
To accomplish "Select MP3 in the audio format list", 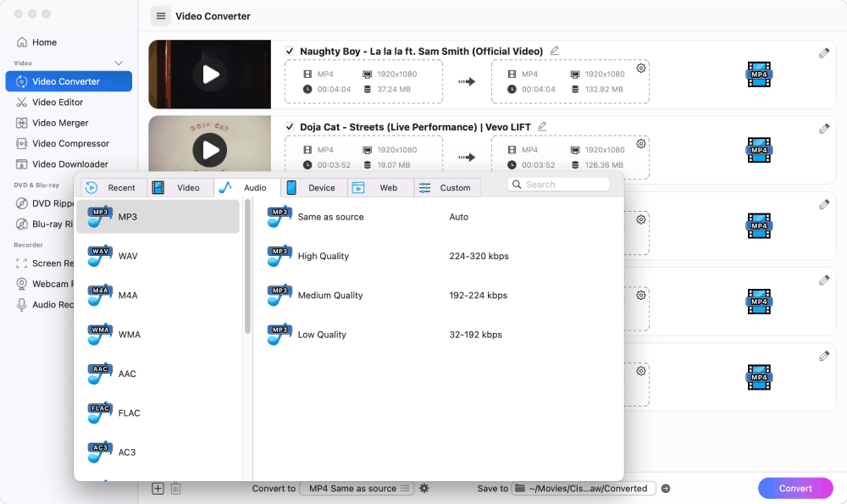I will coord(158,217).
